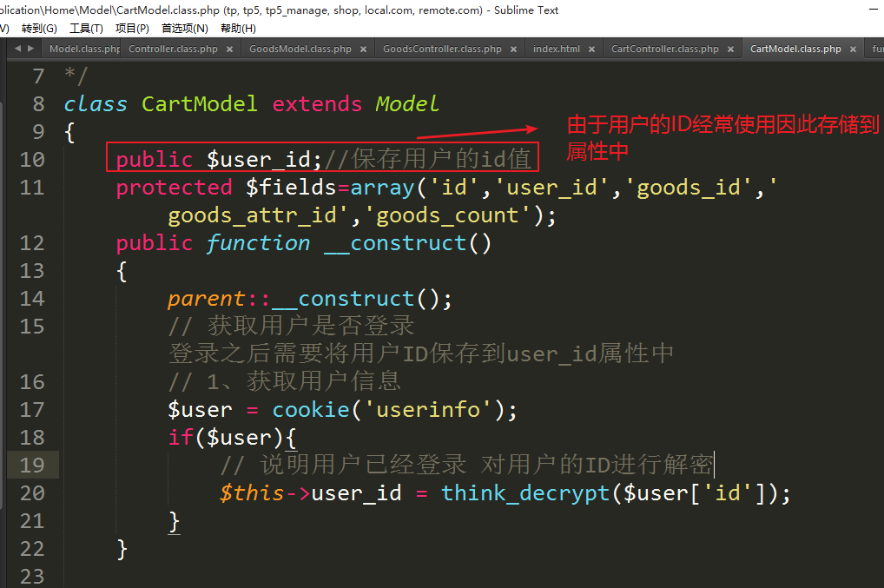884x588 pixels.
Task: Click line number 19 in the gutter
Action: [32, 465]
